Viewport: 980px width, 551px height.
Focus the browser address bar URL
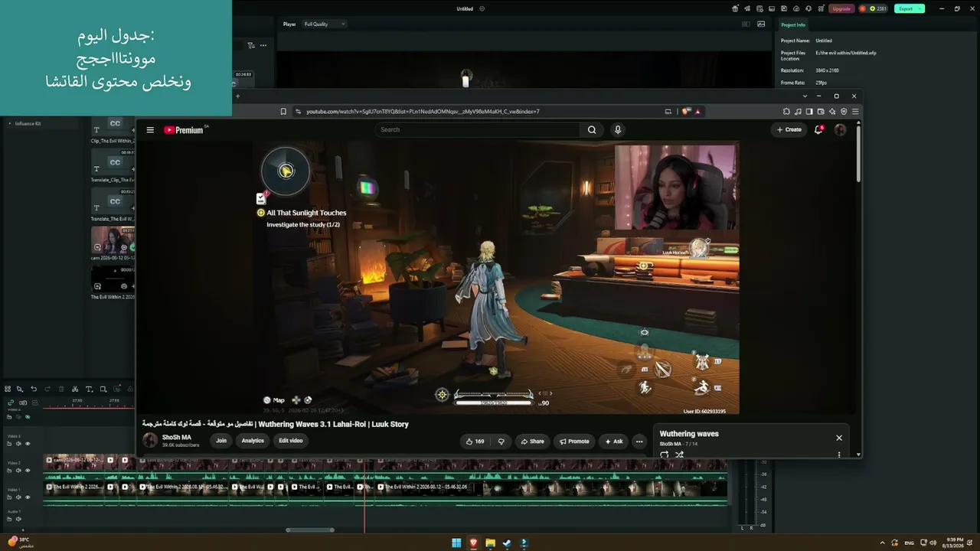tap(423, 112)
